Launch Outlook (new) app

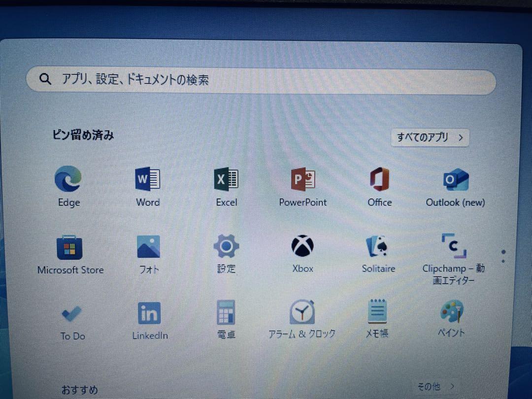point(456,179)
